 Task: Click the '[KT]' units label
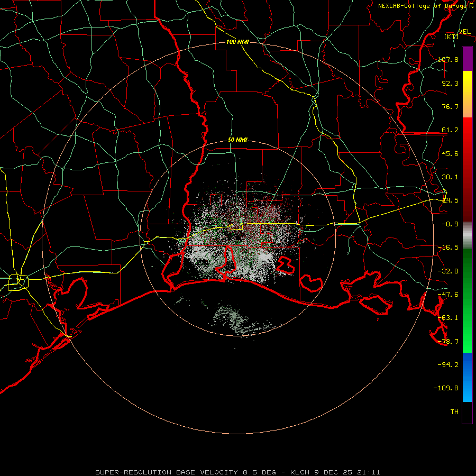click(x=451, y=36)
